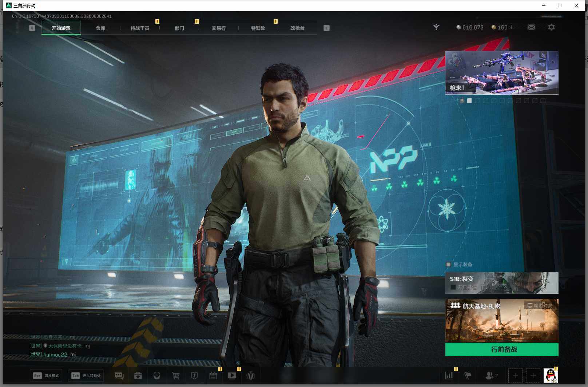Image resolution: width=588 pixels, height=387 pixels.
Task: Select the 航天基地-机密 map card
Action: [502, 321]
